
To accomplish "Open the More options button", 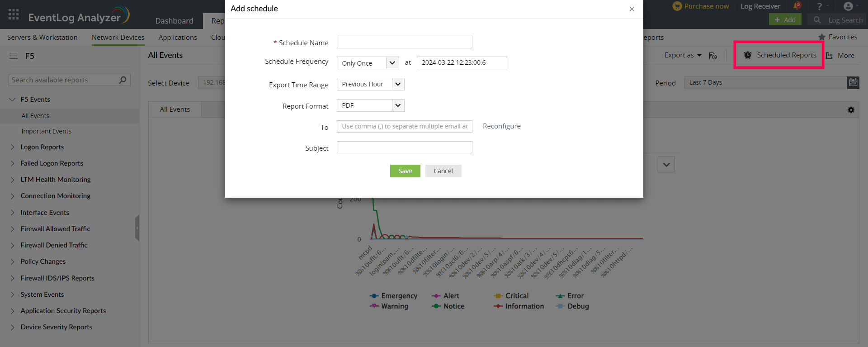I will click(840, 56).
